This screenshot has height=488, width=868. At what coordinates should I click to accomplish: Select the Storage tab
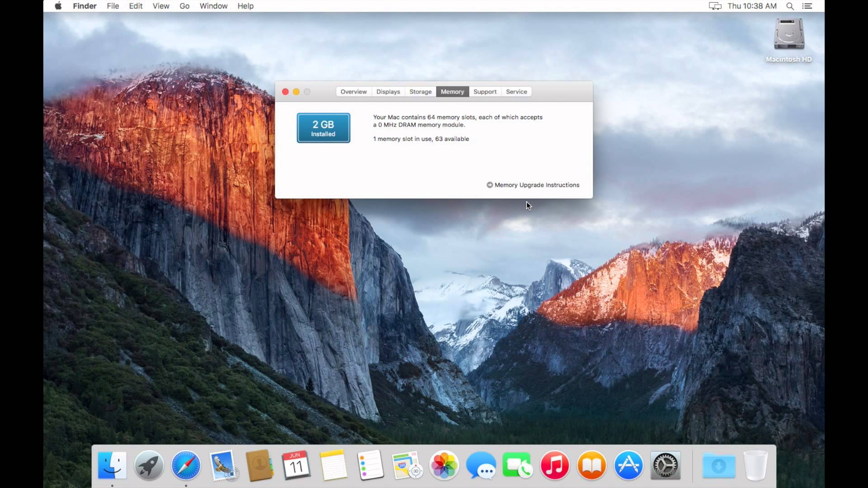pyautogui.click(x=420, y=91)
